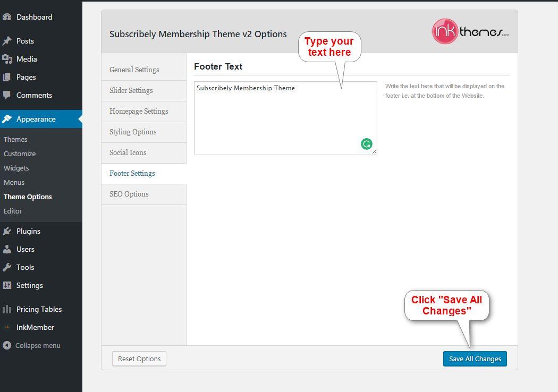The width and height of the screenshot is (558, 392).
Task: Click the textarea resize handle
Action: click(x=374, y=151)
